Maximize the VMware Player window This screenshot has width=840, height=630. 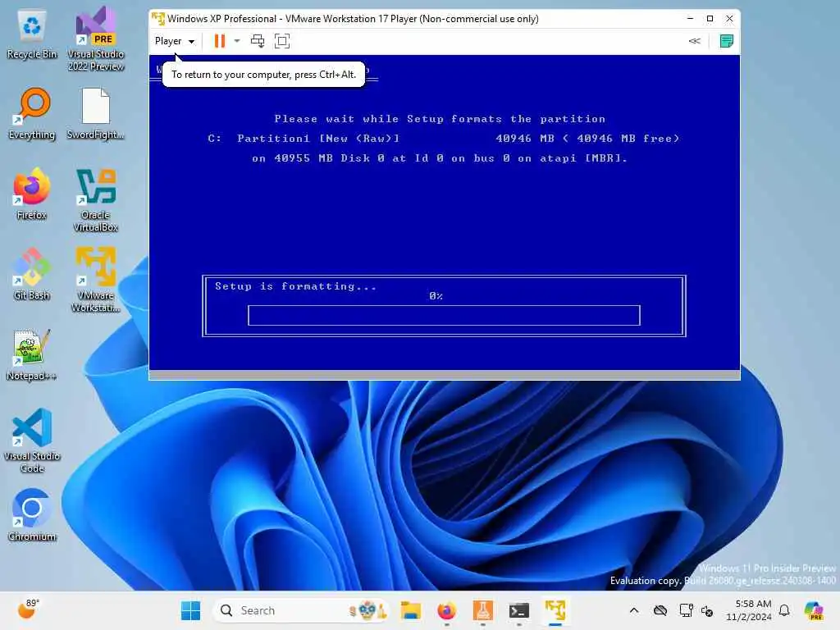(710, 19)
